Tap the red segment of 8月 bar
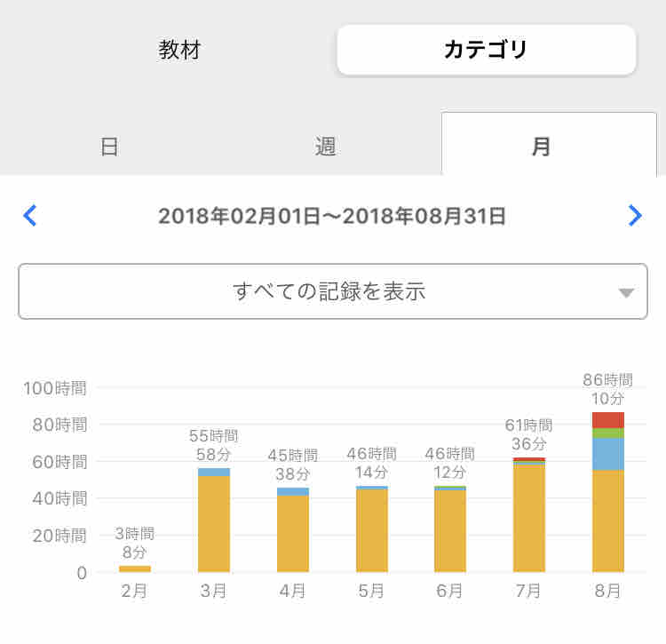 [607, 420]
